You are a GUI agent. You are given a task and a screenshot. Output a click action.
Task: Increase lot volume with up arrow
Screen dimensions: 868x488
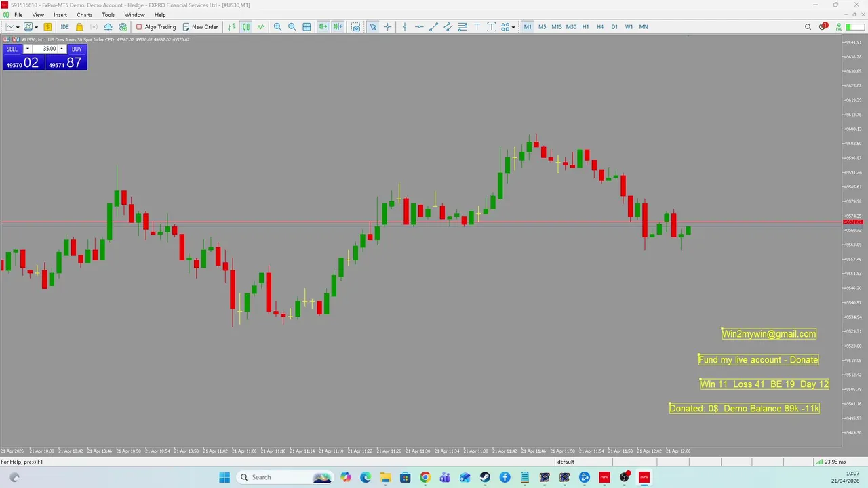(x=62, y=49)
